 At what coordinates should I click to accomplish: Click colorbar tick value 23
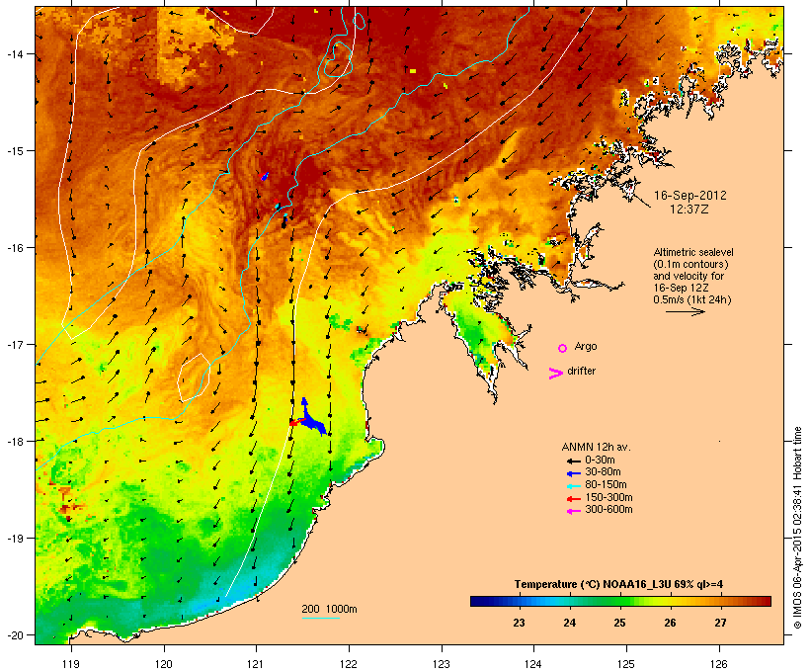coord(519,623)
